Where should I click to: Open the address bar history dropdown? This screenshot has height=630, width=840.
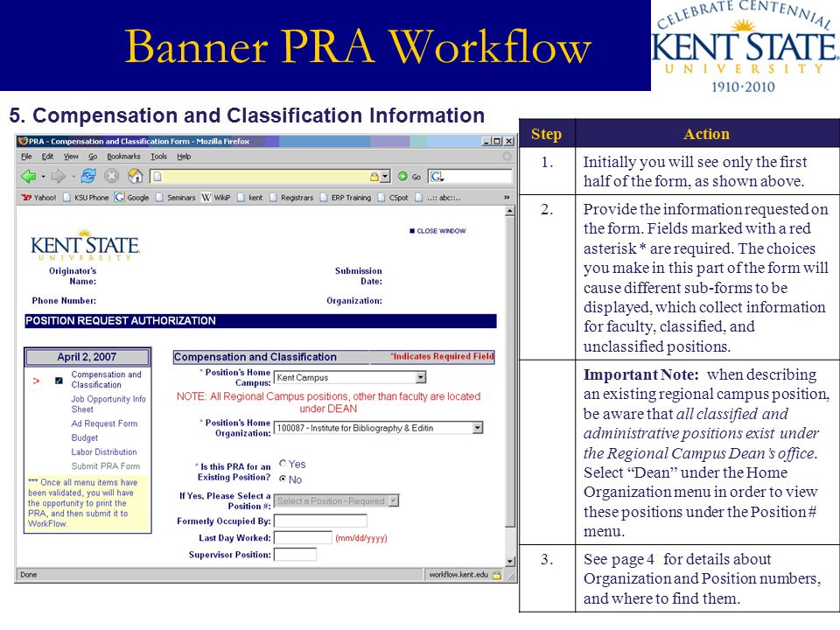pos(385,176)
